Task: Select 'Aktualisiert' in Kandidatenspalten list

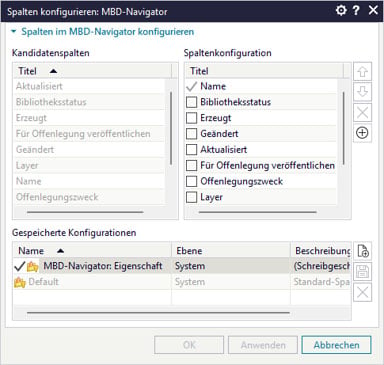Action: (89, 86)
